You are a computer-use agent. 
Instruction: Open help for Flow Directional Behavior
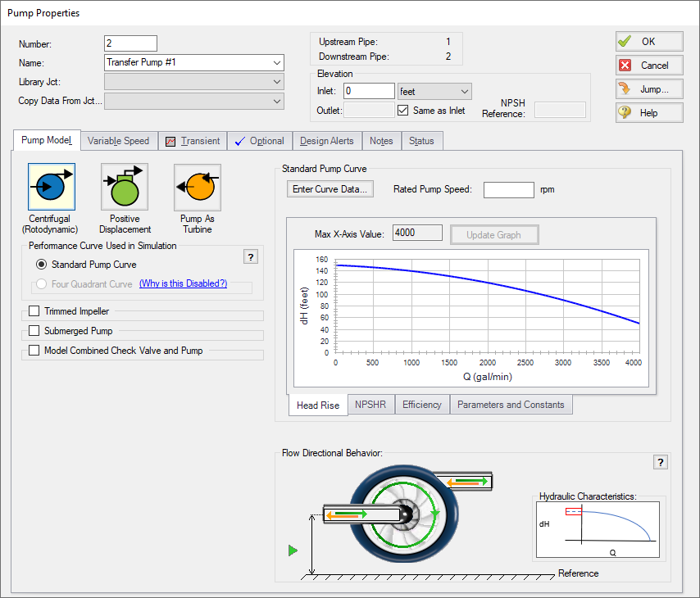tap(661, 462)
